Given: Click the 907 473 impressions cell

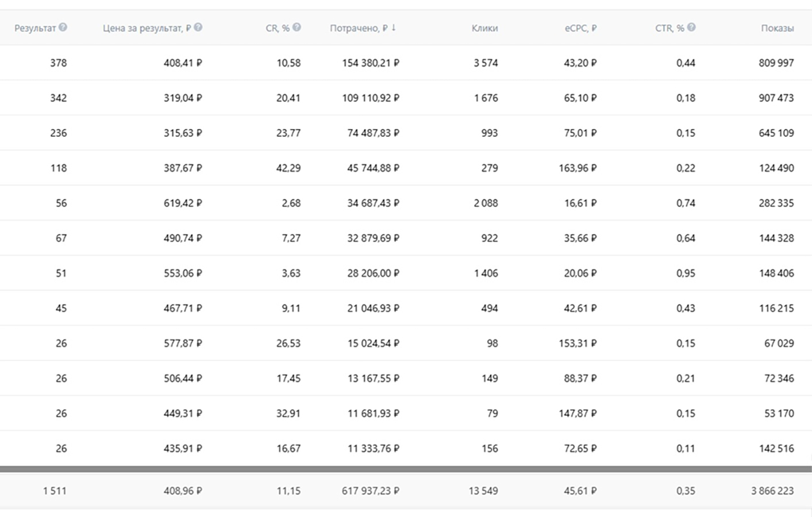Looking at the screenshot, I should pyautogui.click(x=776, y=98).
